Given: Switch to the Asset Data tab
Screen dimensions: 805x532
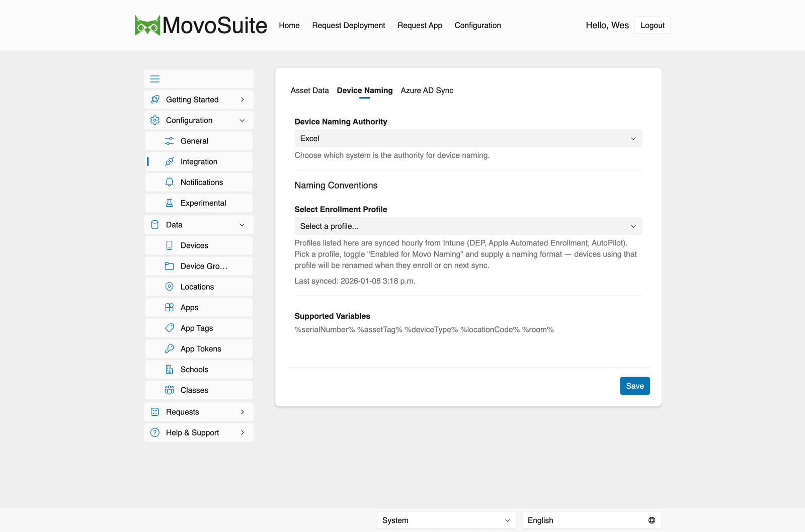Looking at the screenshot, I should pyautogui.click(x=309, y=91).
